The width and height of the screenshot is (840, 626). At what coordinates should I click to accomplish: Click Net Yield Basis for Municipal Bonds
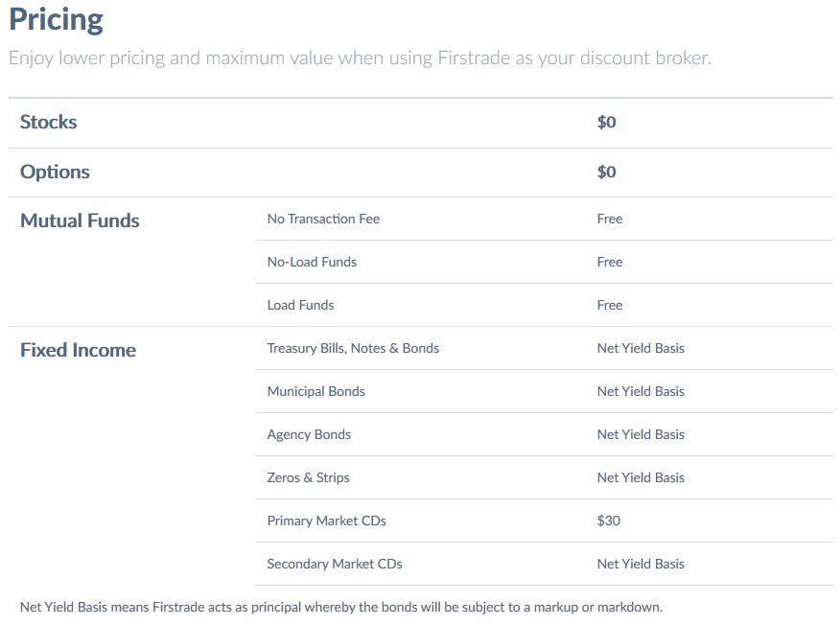pyautogui.click(x=641, y=391)
